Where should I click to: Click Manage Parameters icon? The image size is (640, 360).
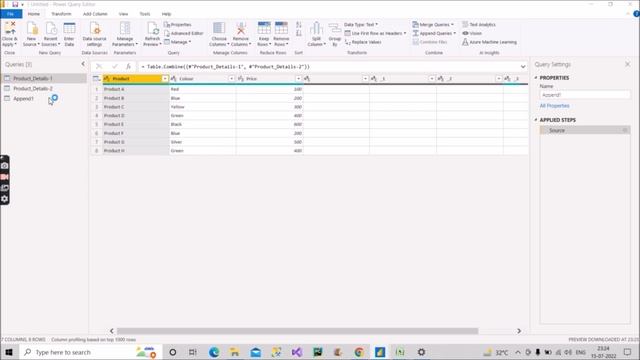[x=125, y=29]
